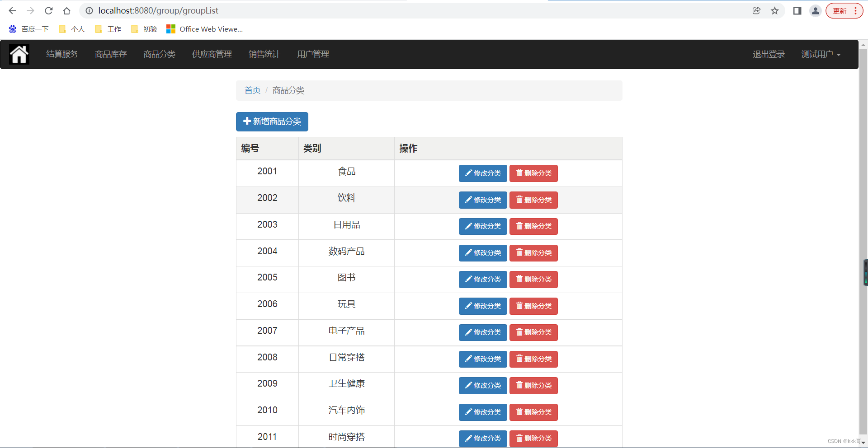This screenshot has width=868, height=448.
Task: Click the share icon in the address bar
Action: (756, 10)
